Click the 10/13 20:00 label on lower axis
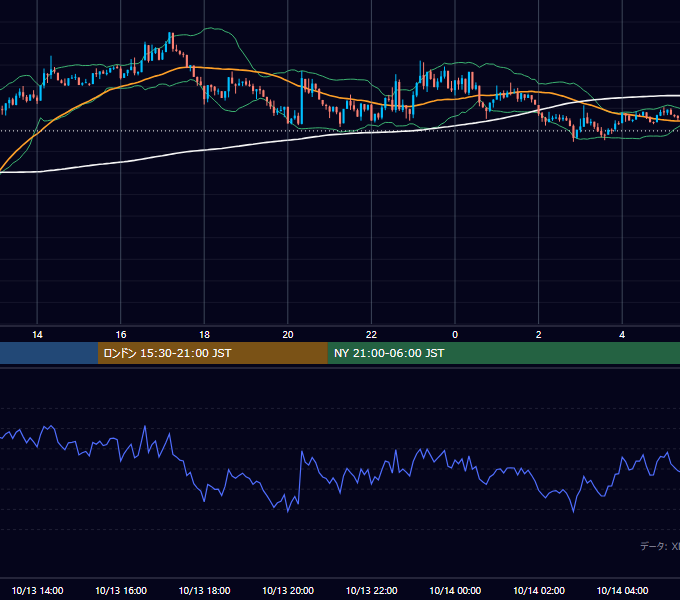Screen dimensions: 680x600 click(288, 590)
